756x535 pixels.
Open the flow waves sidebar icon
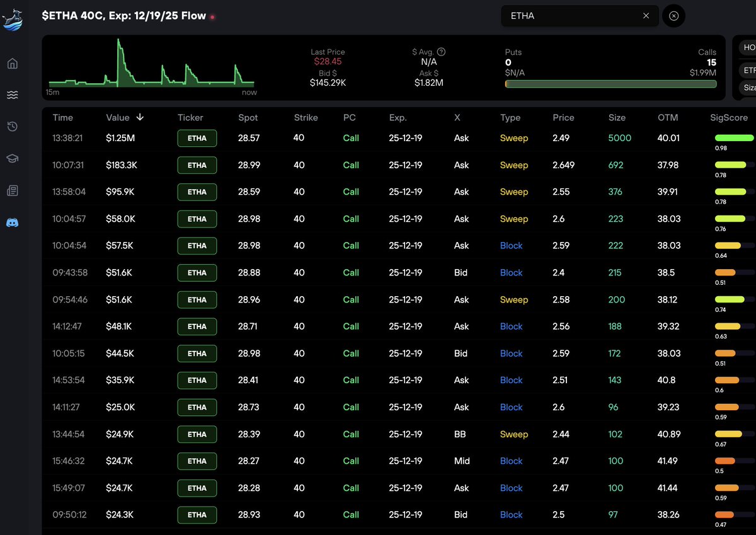[x=13, y=95]
